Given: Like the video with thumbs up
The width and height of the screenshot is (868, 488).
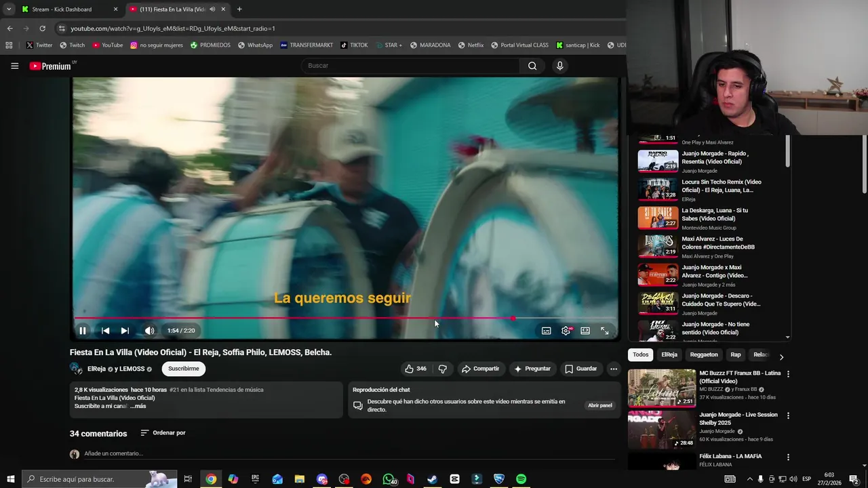Looking at the screenshot, I should coord(416,369).
